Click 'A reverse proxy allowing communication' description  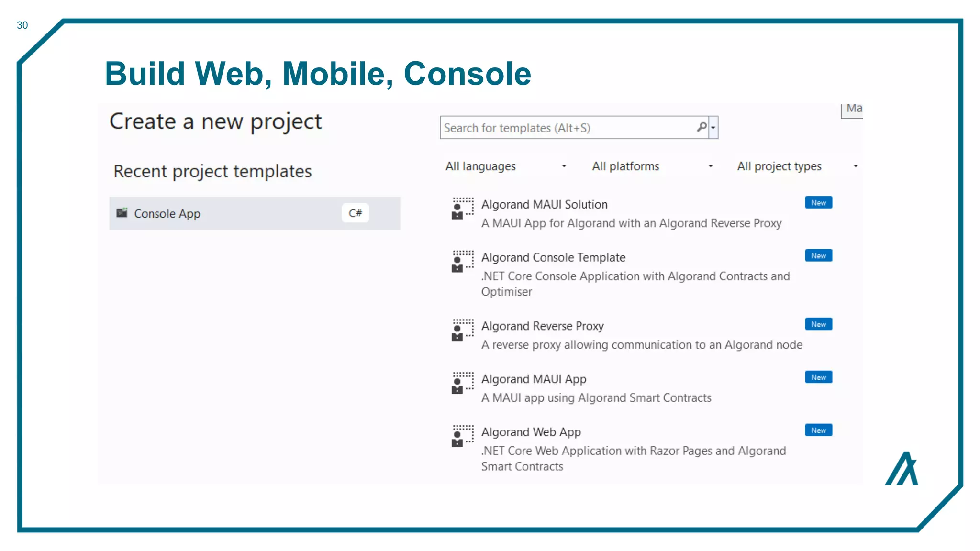[642, 345]
